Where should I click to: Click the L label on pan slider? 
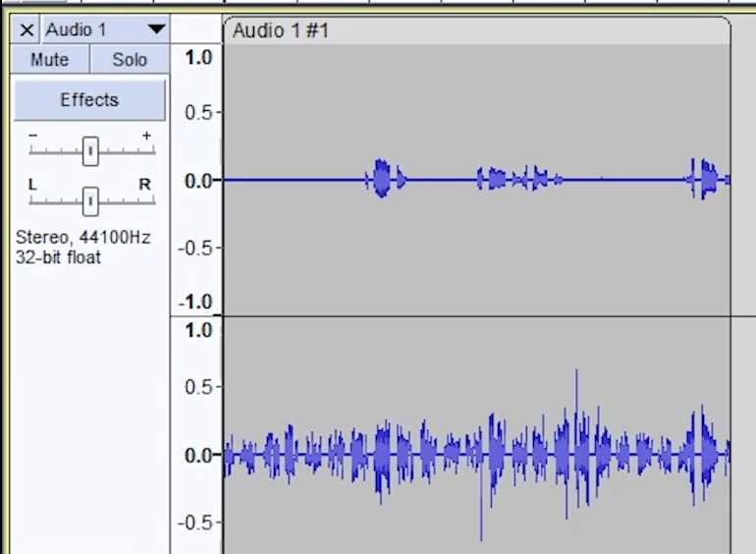point(32,184)
